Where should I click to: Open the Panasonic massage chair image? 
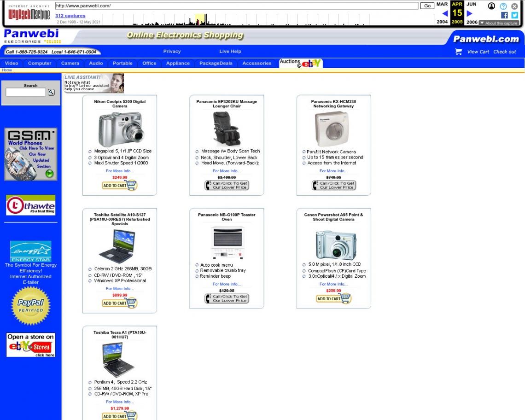point(227,129)
